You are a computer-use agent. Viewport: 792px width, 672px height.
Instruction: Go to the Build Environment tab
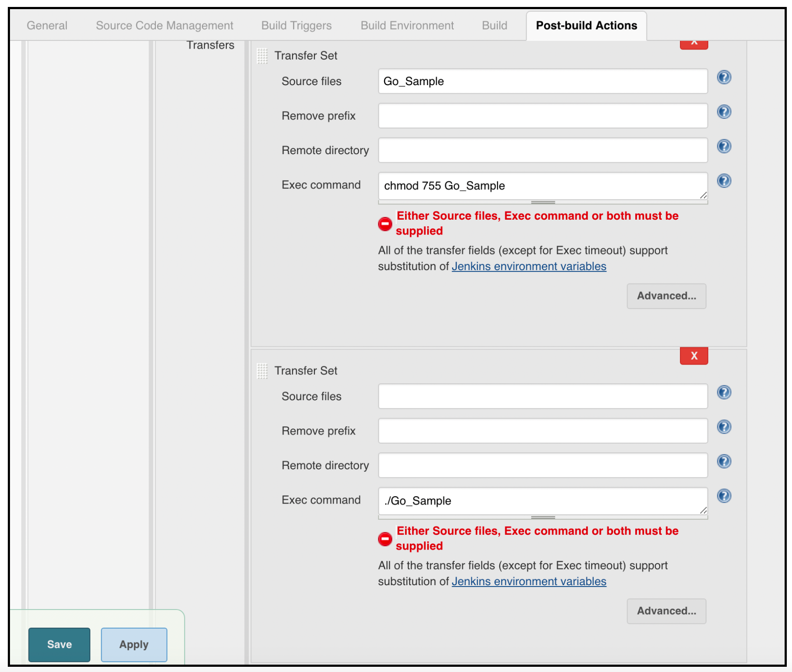pos(407,26)
